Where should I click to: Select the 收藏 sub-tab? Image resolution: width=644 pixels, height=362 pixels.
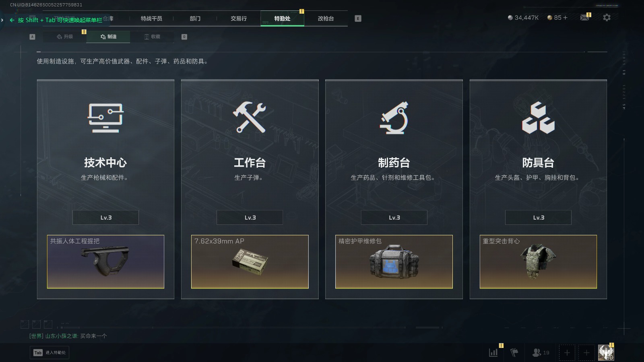coord(152,37)
